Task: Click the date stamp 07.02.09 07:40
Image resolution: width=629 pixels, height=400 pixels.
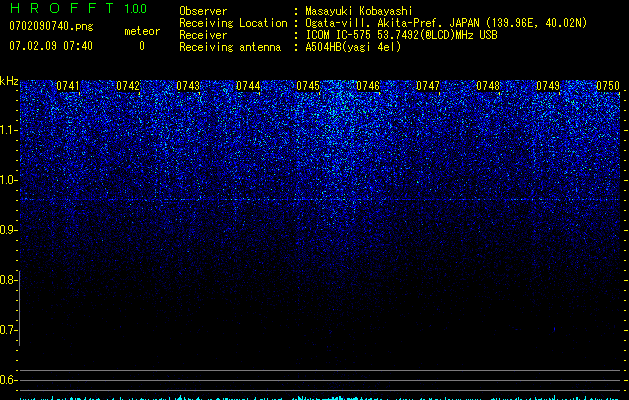Action: [x=51, y=46]
